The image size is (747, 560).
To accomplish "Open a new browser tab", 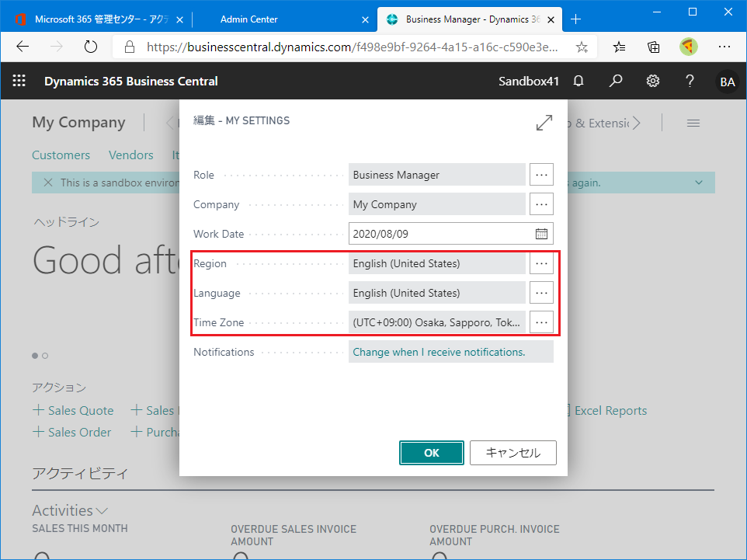I will tap(575, 19).
